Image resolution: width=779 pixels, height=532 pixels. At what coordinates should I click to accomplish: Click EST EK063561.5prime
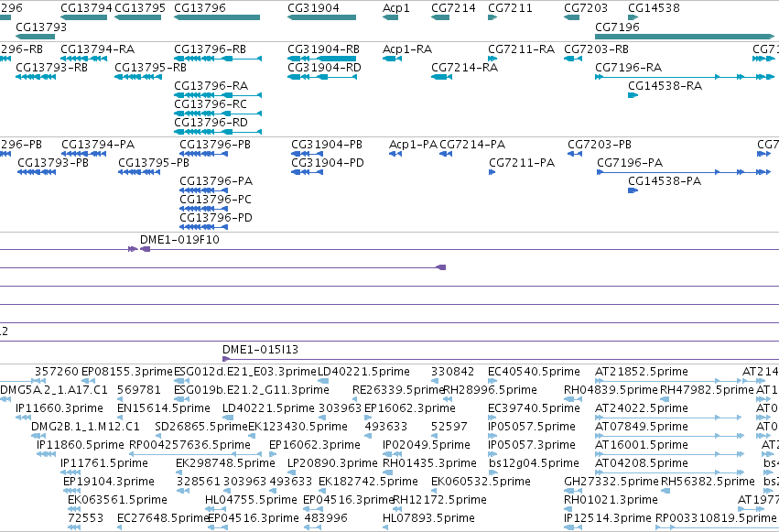tap(117, 500)
